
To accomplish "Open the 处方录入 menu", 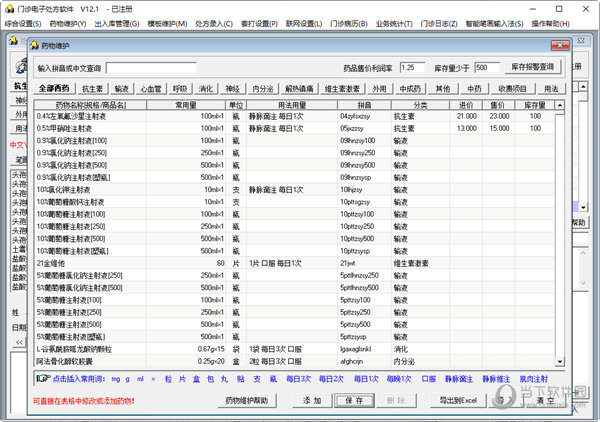I will click(x=214, y=24).
